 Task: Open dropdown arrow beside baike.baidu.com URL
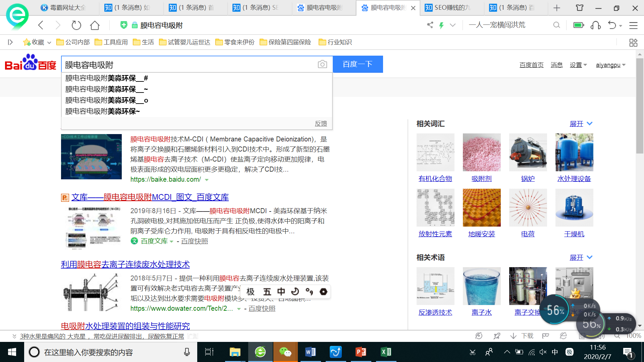tap(207, 180)
